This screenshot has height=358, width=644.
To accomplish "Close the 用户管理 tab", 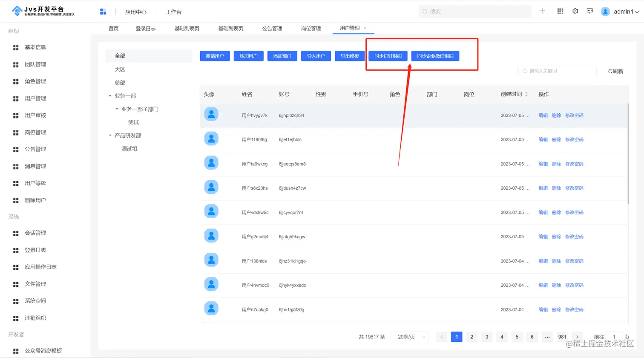I will tap(365, 28).
